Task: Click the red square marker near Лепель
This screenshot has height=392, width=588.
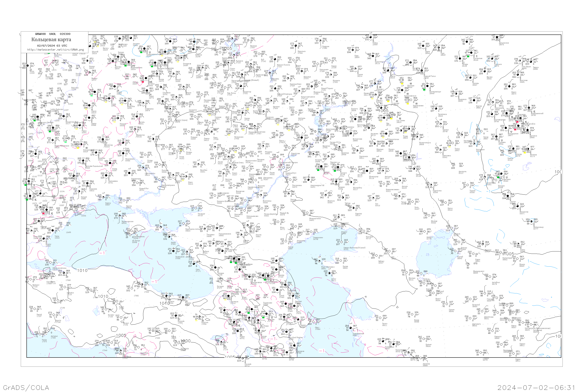Action: tap(143, 82)
